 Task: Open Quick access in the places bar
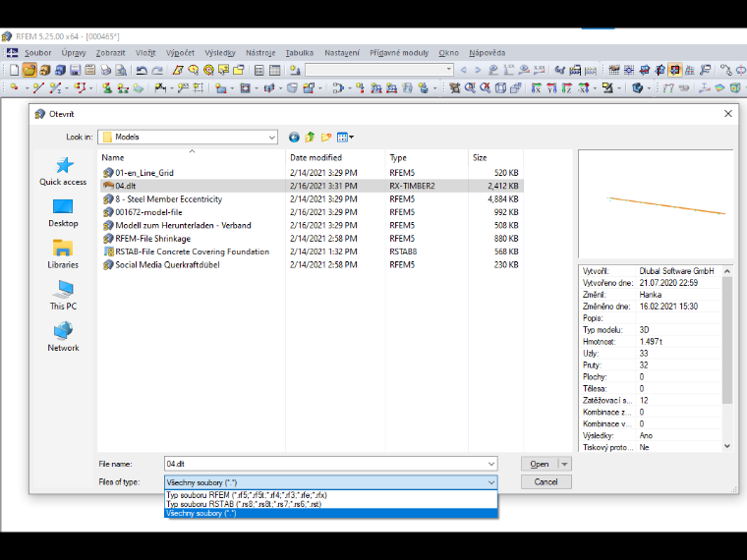[63, 171]
